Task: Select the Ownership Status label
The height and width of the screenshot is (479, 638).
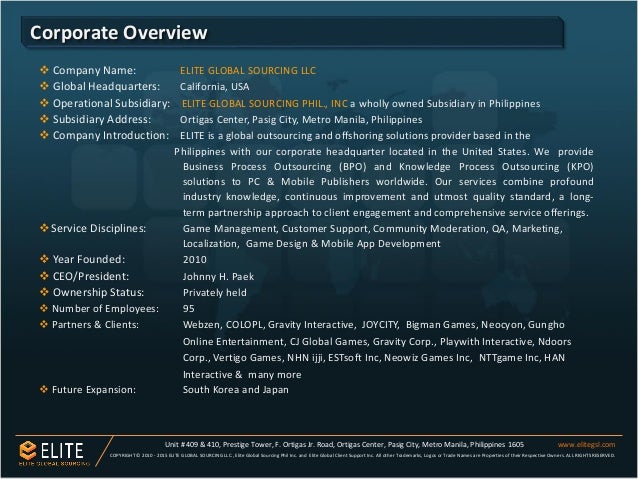Action: pos(98,292)
